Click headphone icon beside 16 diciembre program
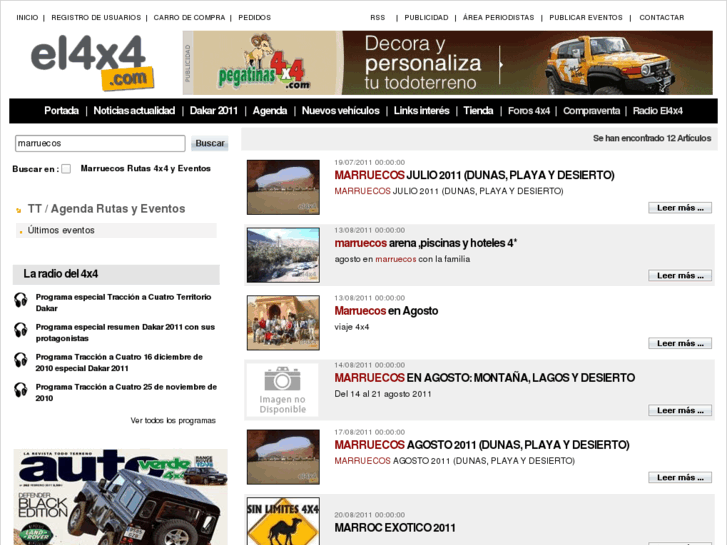 coord(20,360)
